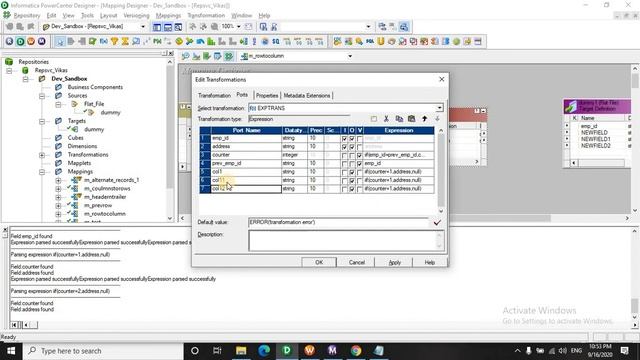Click the paste port icon in dialog
The image size is (640, 360).
[411, 119]
